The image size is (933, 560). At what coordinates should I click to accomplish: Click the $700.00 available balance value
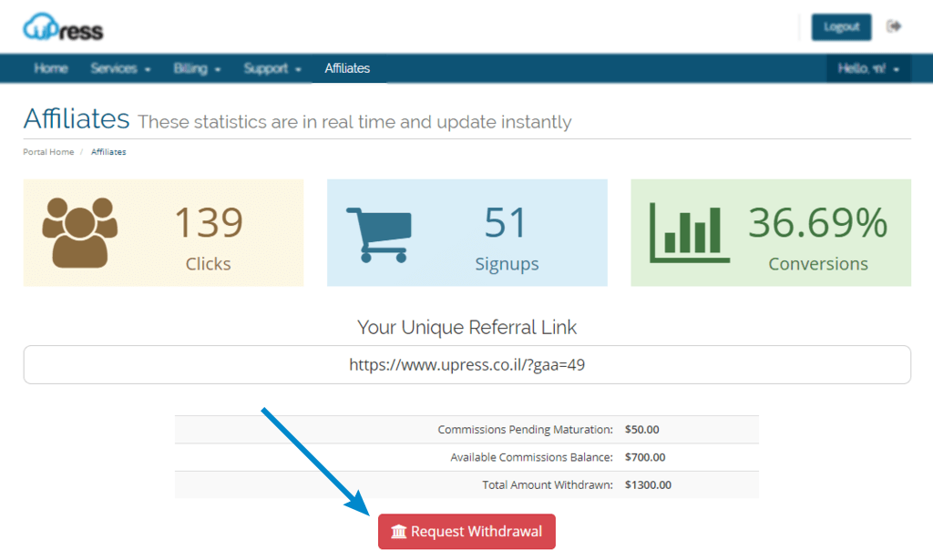coord(645,457)
